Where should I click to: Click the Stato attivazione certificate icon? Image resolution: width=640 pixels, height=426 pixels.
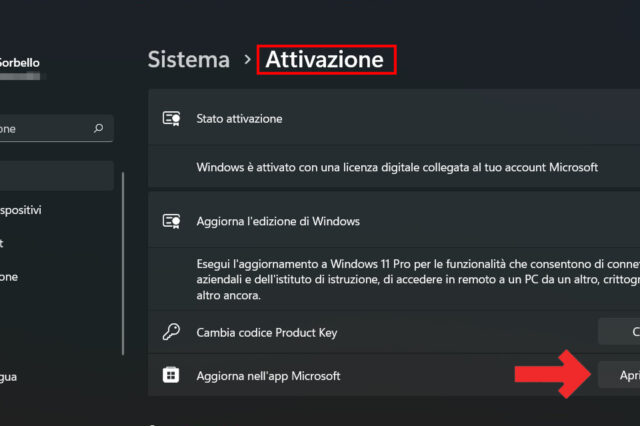(x=171, y=118)
